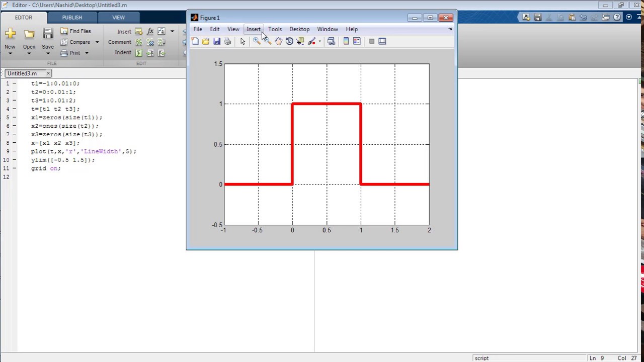The height and width of the screenshot is (362, 644).
Task: Click the Undo icon in quick access toolbar
Action: tap(583, 18)
